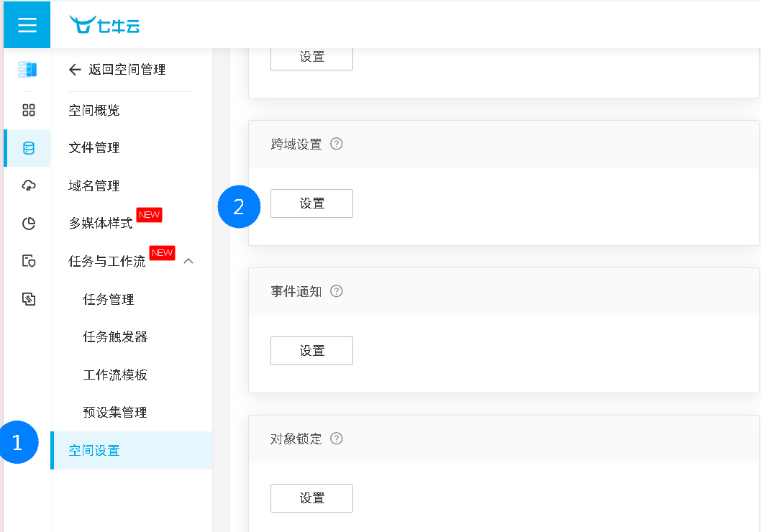The height and width of the screenshot is (532, 761).
Task: Click 设置 button under 事件通知
Action: [311, 351]
